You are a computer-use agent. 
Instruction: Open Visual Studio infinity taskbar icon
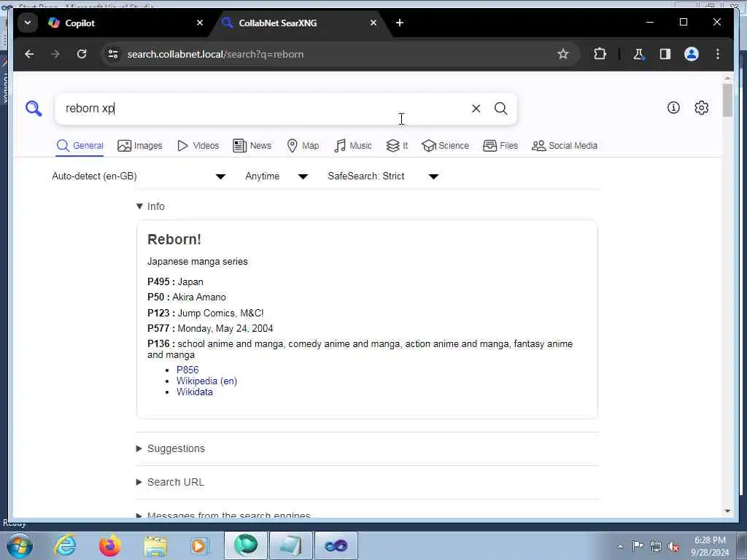(x=336, y=545)
